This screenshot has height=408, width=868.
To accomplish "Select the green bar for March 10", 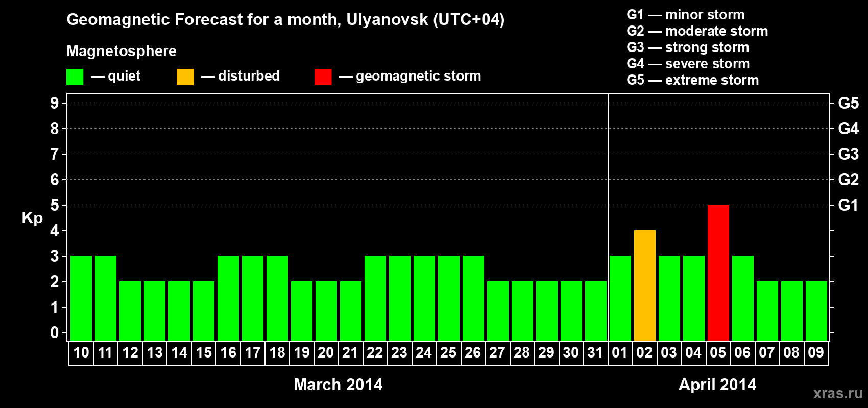I will 81,298.
